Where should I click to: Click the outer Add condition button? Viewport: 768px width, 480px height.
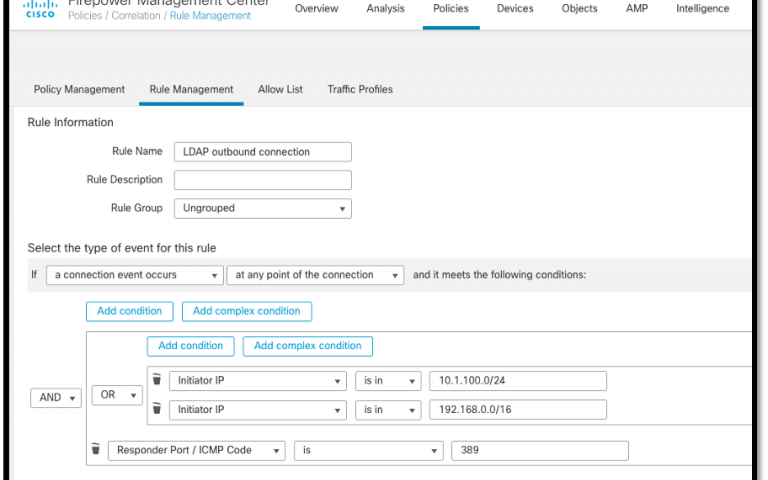[129, 311]
